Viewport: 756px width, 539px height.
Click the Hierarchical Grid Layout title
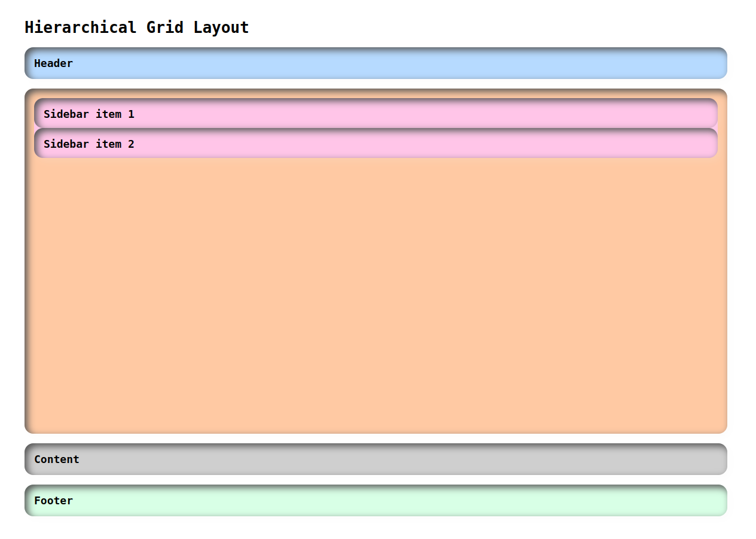tap(136, 27)
